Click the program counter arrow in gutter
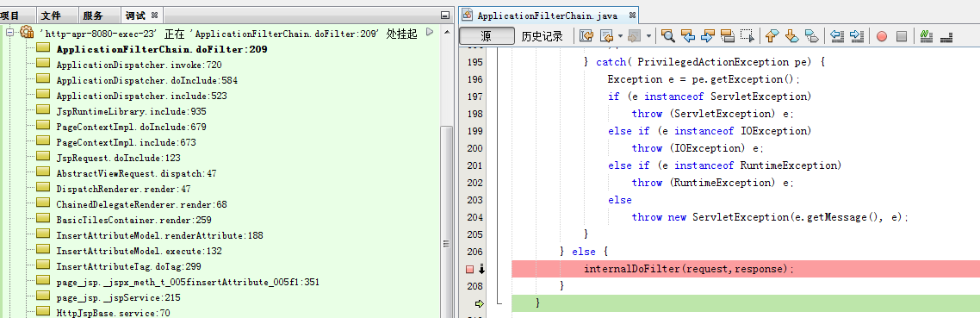The height and width of the screenshot is (318, 980). click(x=480, y=303)
